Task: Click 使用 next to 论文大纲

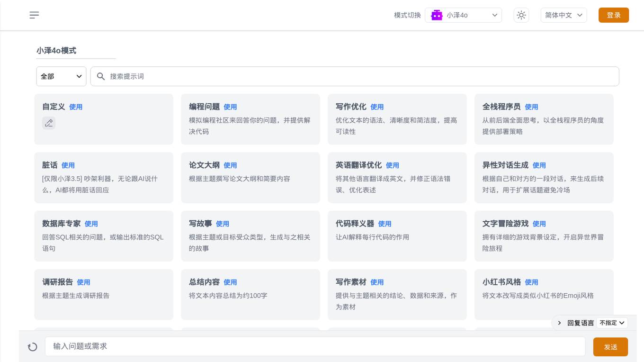Action: click(230, 165)
